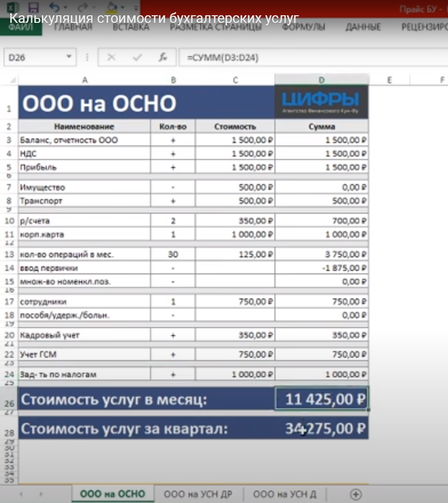Switch to the ГЛАВНАЯ ribbon tab

(x=73, y=27)
